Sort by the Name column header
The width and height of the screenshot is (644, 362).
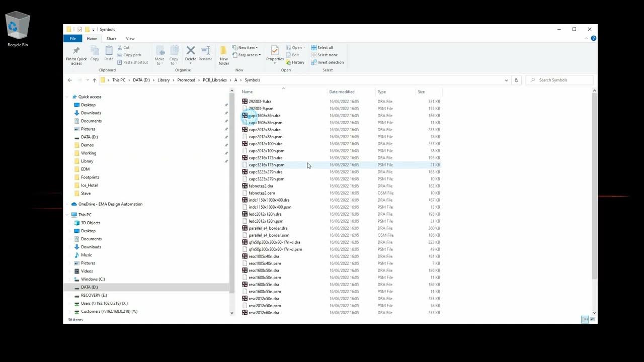click(x=283, y=92)
